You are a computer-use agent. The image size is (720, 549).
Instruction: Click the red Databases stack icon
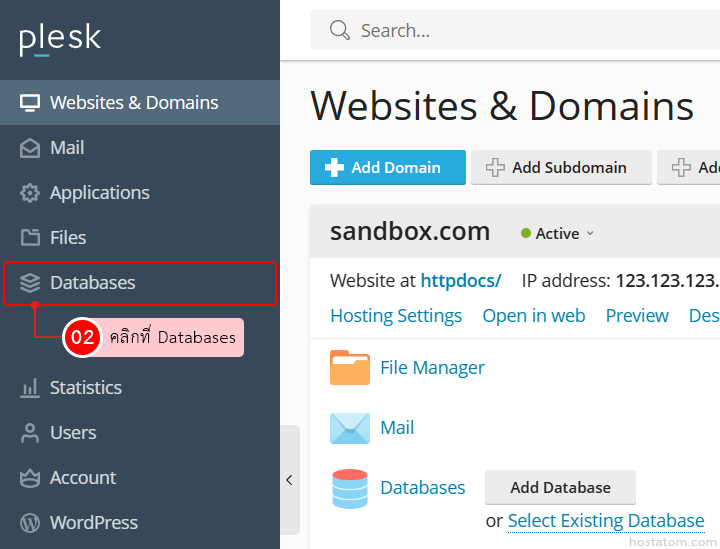click(x=349, y=488)
